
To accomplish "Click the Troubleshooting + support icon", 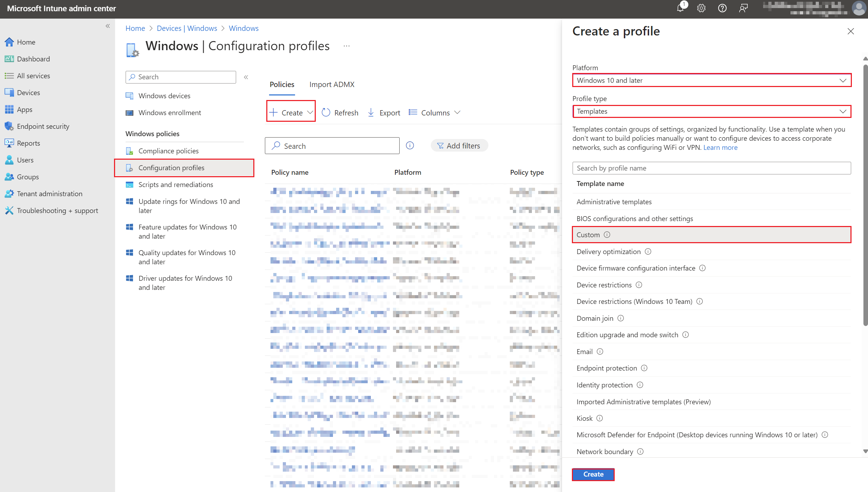I will pos(9,211).
